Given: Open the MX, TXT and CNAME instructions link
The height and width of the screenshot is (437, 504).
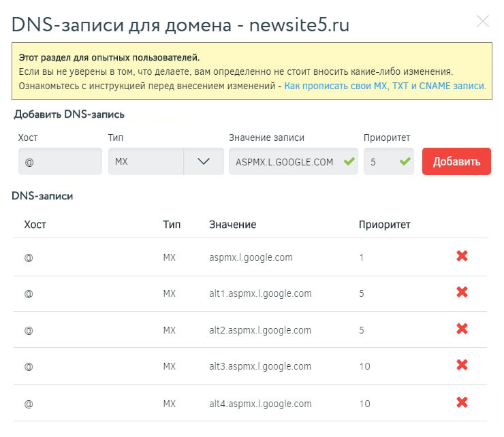Looking at the screenshot, I should [x=385, y=86].
